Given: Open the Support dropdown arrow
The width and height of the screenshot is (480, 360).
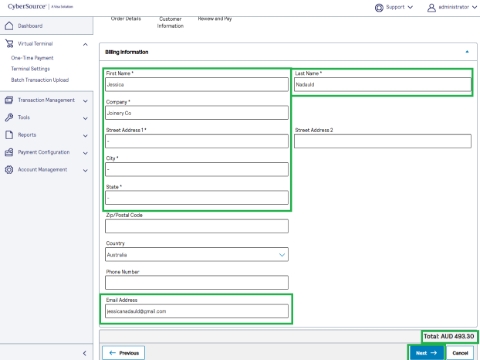Looking at the screenshot, I should (410, 7).
